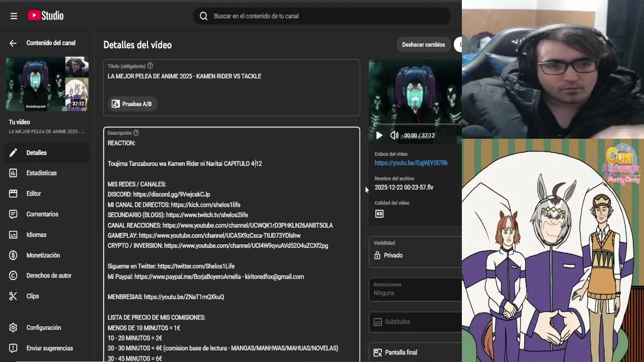Click the 'Mi Paypal' line in description
The width and height of the screenshot is (644, 362).
pyautogui.click(x=206, y=277)
